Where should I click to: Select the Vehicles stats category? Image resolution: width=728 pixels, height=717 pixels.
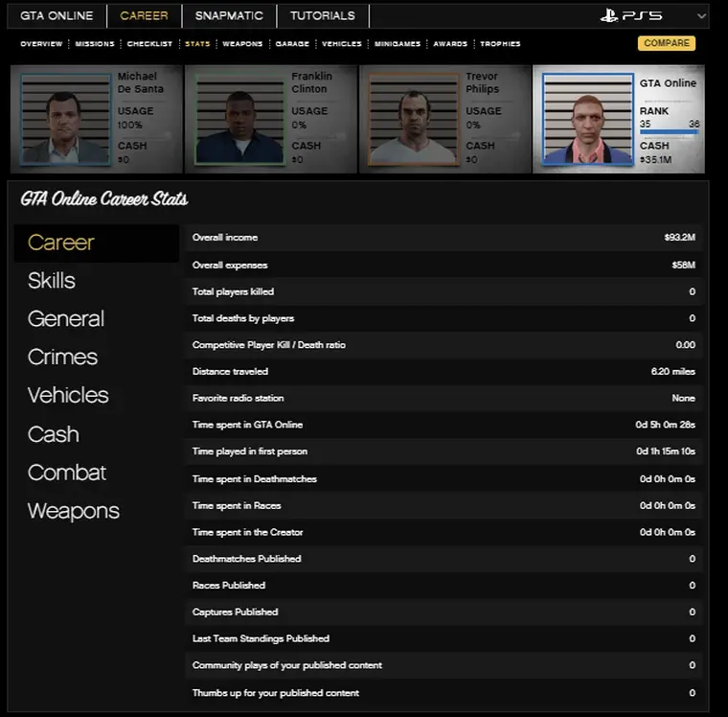[x=68, y=396]
